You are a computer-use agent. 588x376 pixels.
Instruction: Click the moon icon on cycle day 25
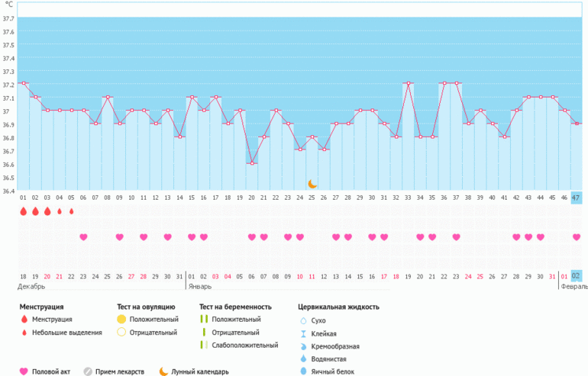312,184
